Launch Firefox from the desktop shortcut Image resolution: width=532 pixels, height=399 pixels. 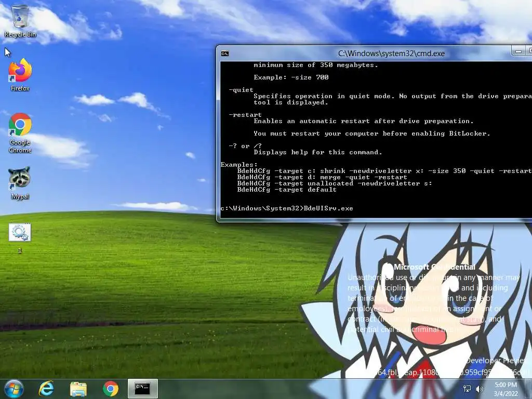pyautogui.click(x=20, y=75)
